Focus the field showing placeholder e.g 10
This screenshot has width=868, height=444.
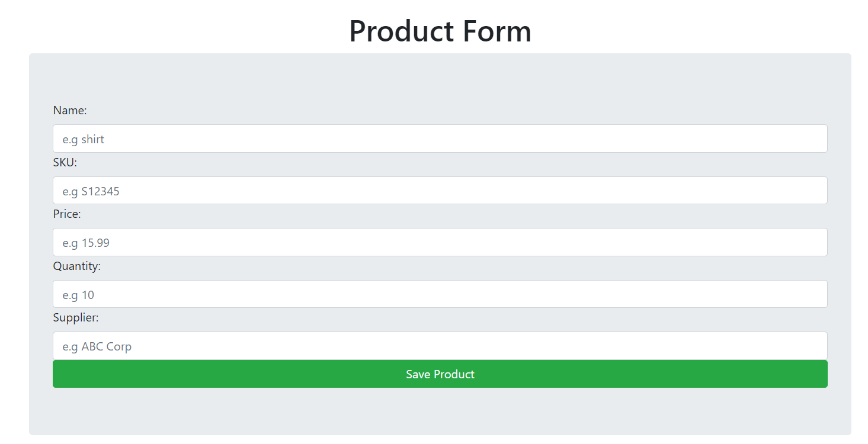(x=440, y=294)
